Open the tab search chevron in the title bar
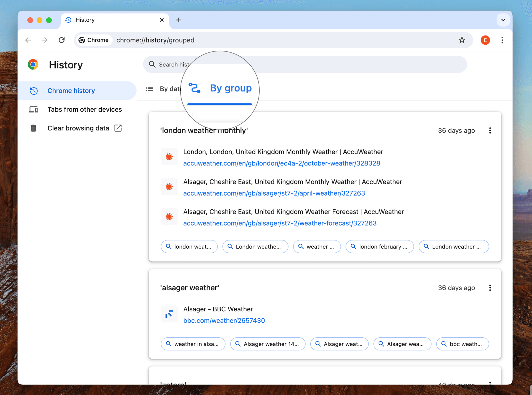This screenshot has width=532, height=395. click(x=503, y=20)
